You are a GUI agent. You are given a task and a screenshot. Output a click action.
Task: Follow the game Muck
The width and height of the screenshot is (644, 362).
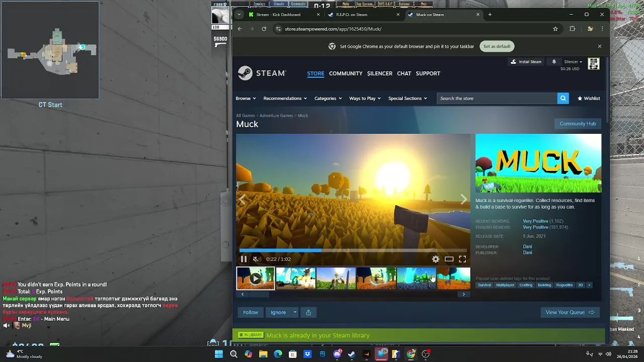[x=251, y=312]
